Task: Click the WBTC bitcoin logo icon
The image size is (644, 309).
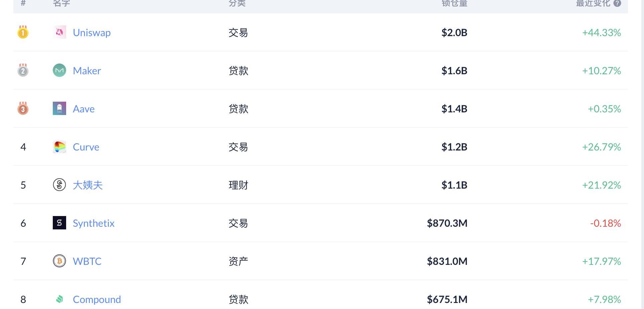Action: tap(59, 261)
